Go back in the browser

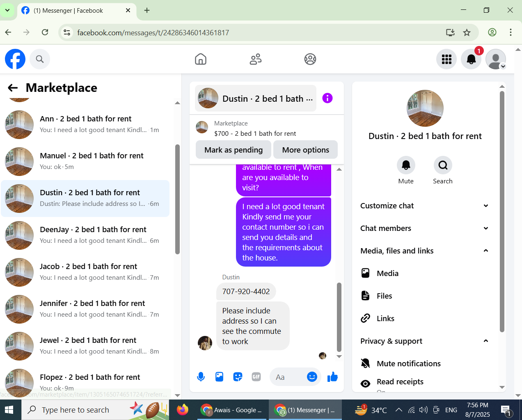tap(8, 32)
